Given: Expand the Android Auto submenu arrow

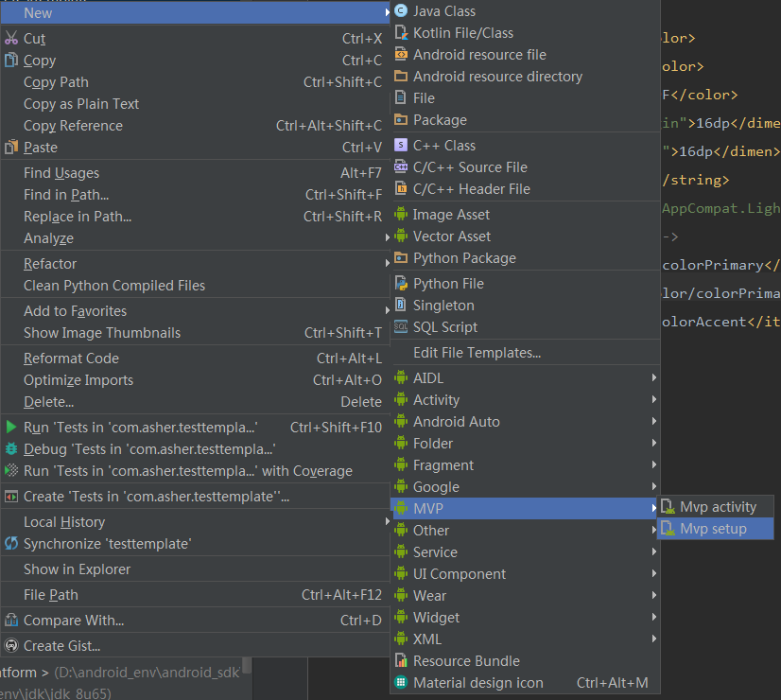Looking at the screenshot, I should [654, 422].
